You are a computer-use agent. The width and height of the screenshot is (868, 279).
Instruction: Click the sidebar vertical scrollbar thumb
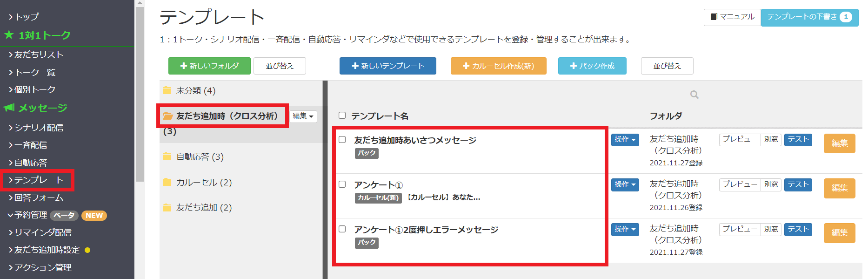pos(140,94)
